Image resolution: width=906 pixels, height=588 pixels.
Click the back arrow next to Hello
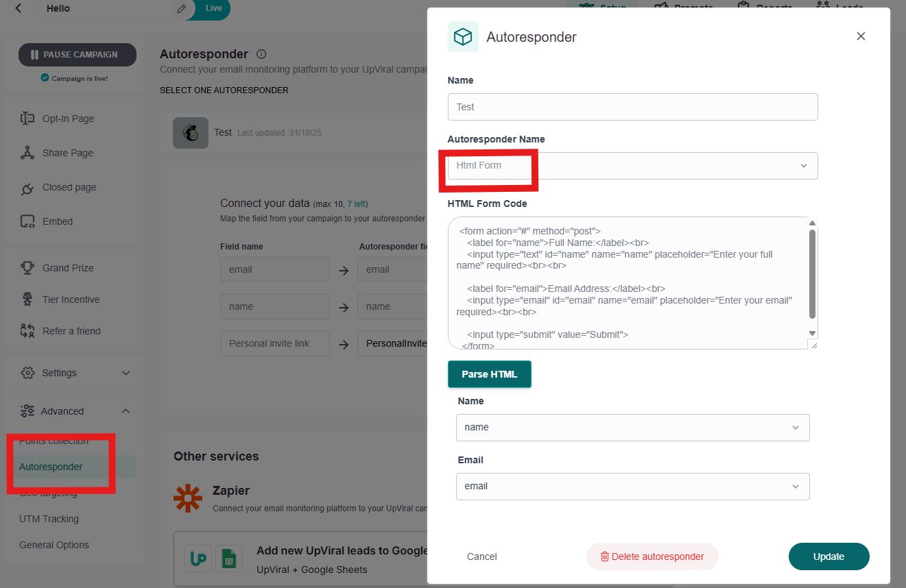tap(19, 8)
